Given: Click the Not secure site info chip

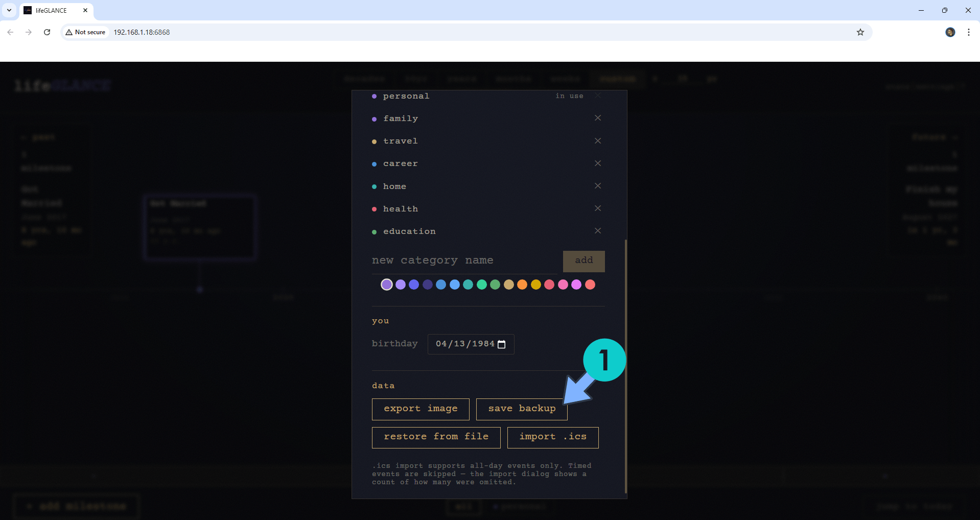Looking at the screenshot, I should (x=85, y=32).
